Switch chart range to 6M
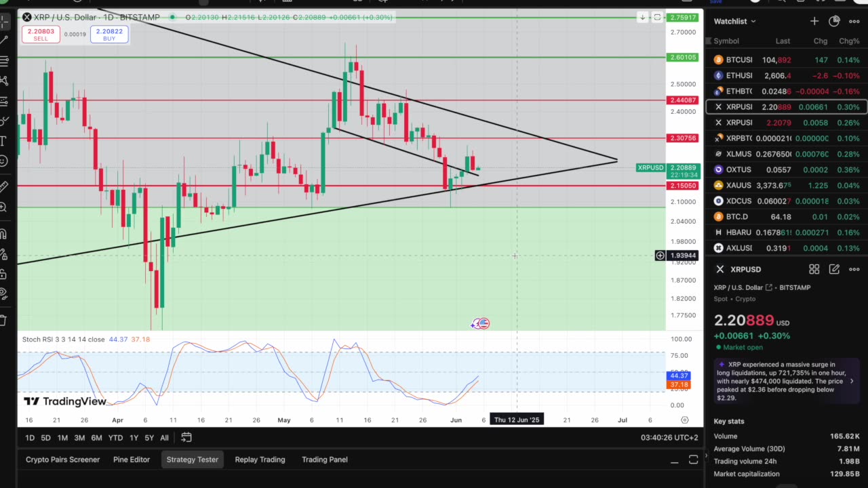 coord(96,438)
